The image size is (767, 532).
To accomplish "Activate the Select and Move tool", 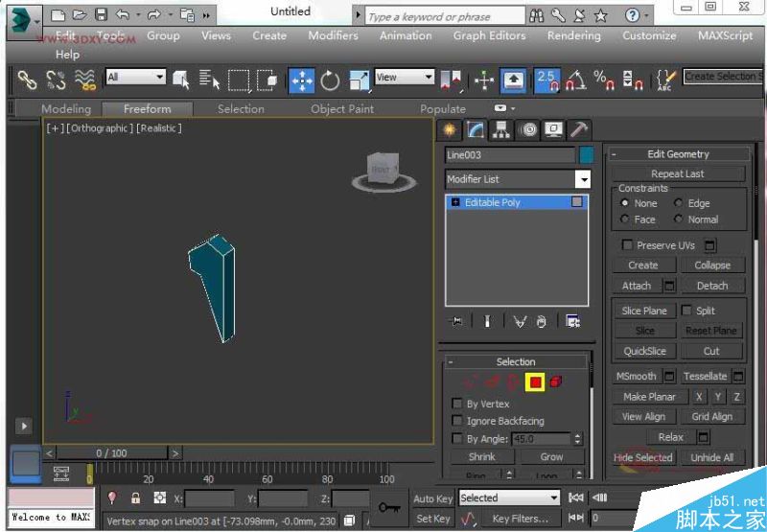I will point(302,81).
